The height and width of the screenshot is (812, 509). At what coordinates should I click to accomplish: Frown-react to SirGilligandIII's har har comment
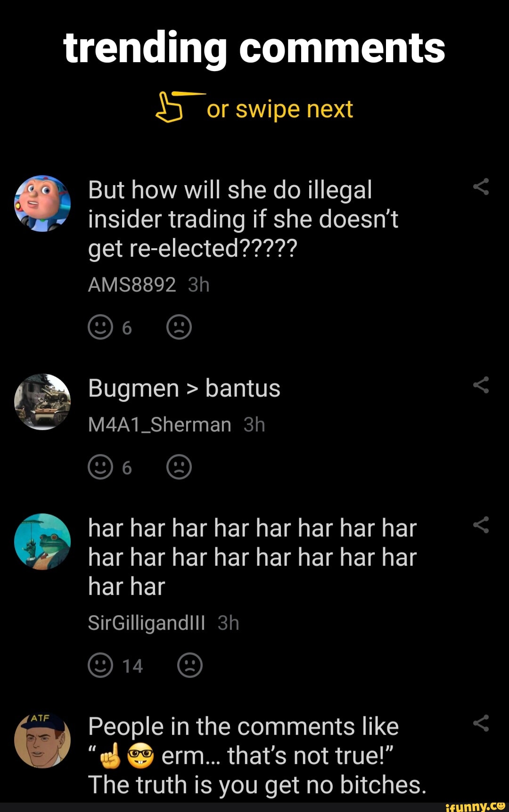click(190, 665)
